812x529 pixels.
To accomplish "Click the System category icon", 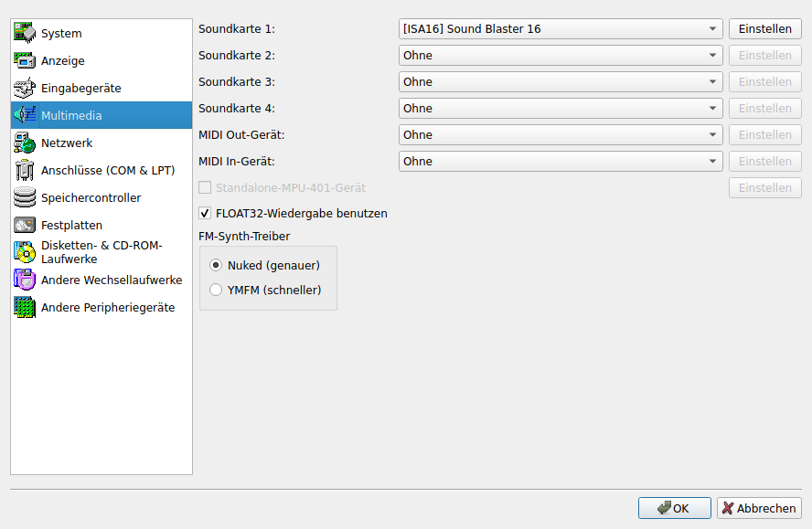I will pyautogui.click(x=25, y=34).
